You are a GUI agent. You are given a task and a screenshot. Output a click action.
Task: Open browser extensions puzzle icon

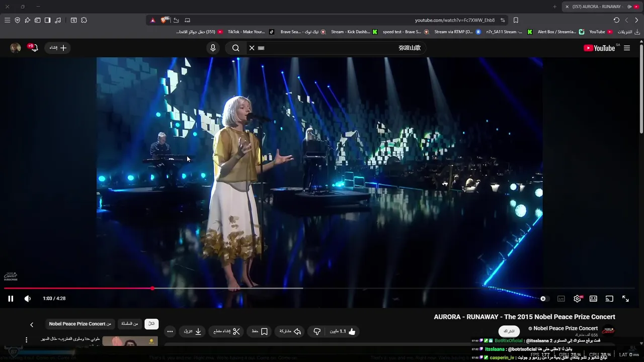tap(84, 20)
